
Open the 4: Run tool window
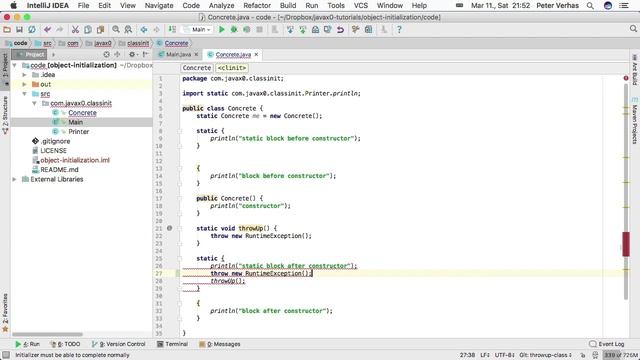pyautogui.click(x=27, y=344)
